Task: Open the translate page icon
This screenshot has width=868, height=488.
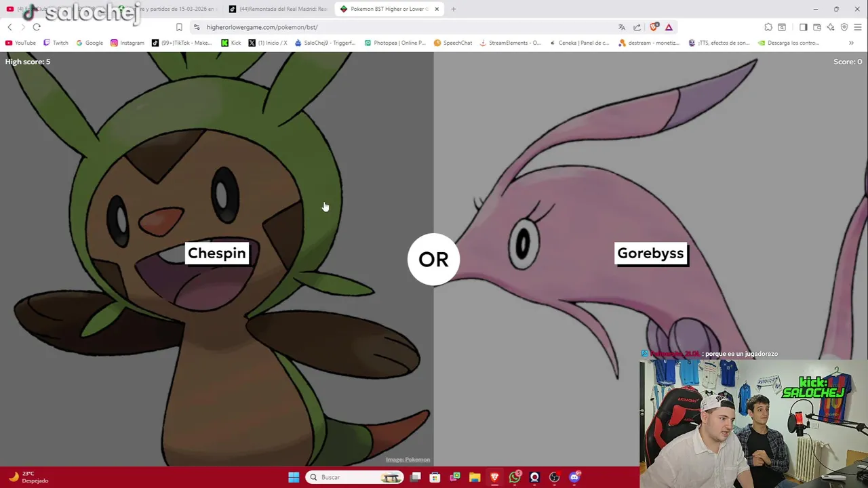Action: coord(622,27)
